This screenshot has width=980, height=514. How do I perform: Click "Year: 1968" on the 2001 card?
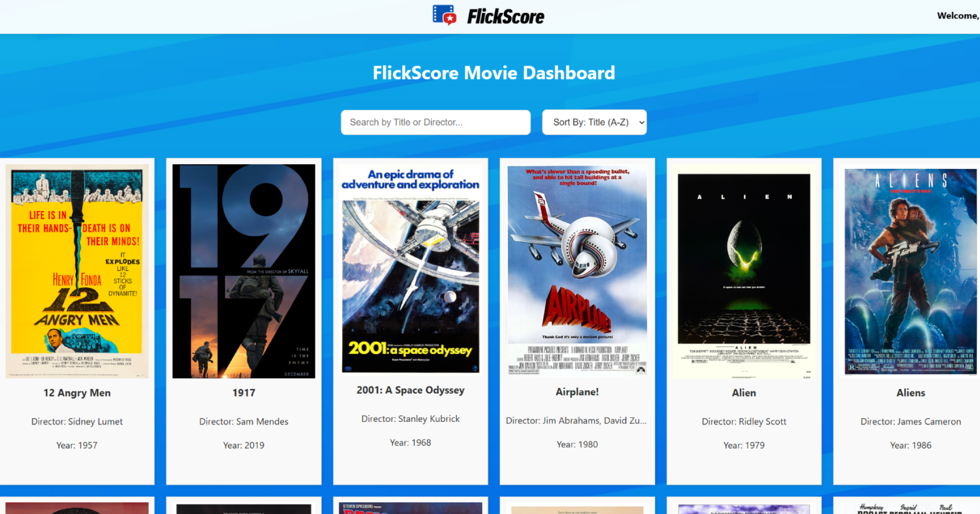click(x=410, y=443)
